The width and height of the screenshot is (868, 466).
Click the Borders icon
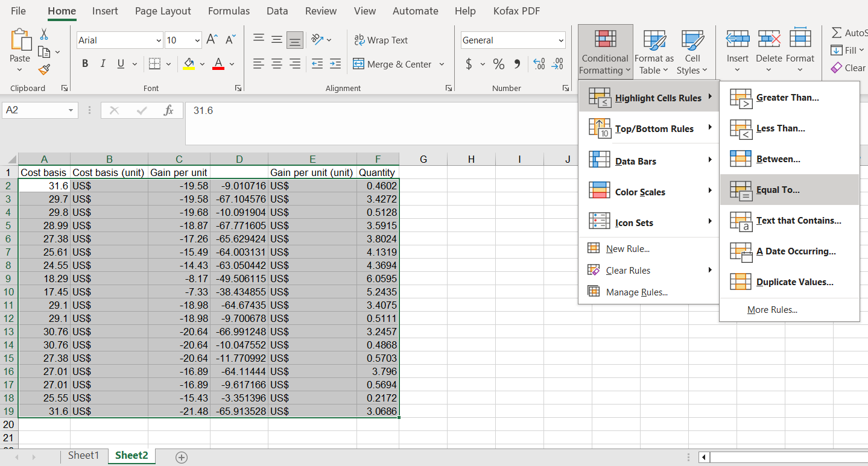click(154, 64)
